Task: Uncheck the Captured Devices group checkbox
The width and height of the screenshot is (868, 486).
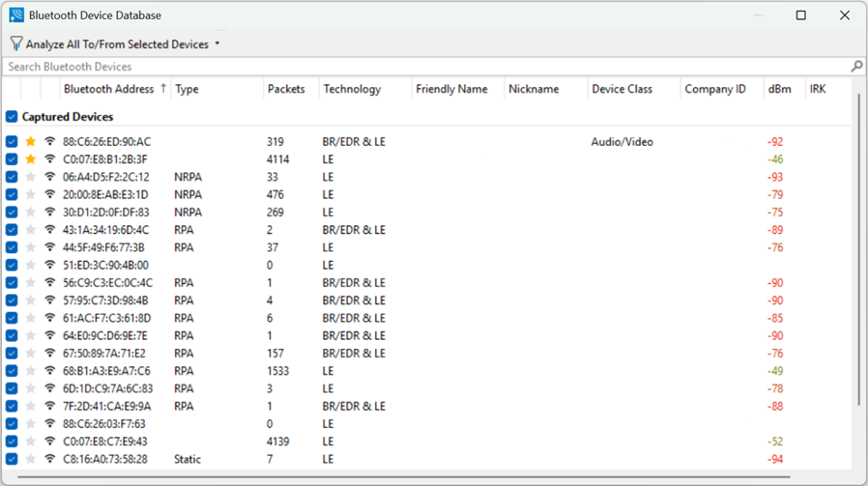Action: click(x=12, y=117)
